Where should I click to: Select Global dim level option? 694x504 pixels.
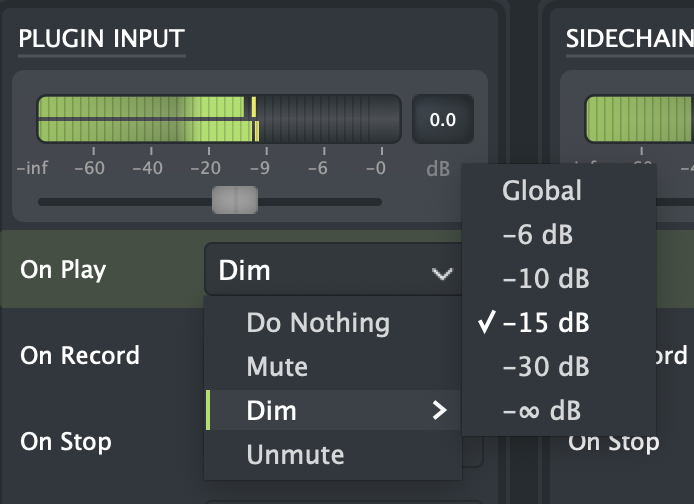pos(542,190)
